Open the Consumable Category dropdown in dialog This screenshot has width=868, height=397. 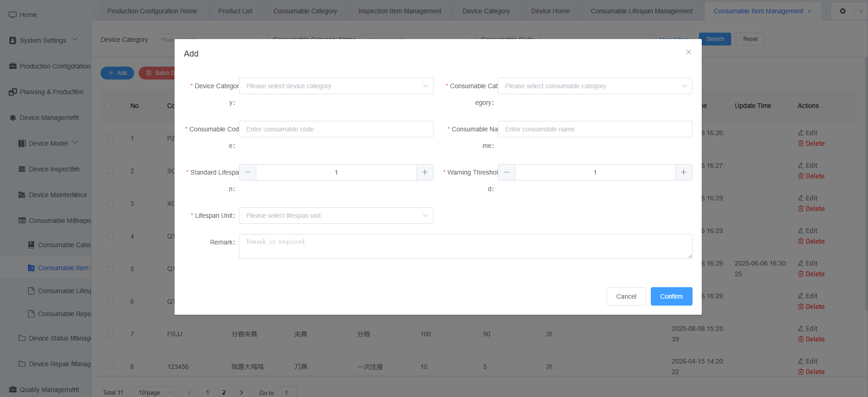point(595,86)
